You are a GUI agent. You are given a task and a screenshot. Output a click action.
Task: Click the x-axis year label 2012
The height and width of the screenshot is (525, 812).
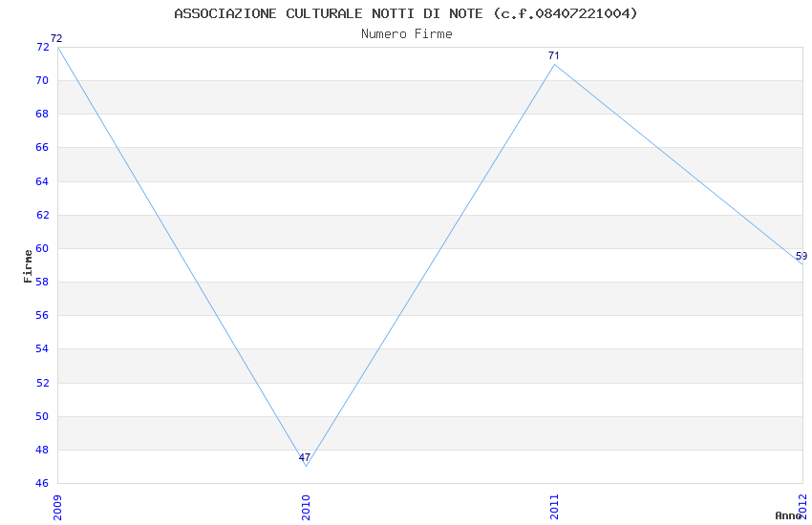[803, 506]
